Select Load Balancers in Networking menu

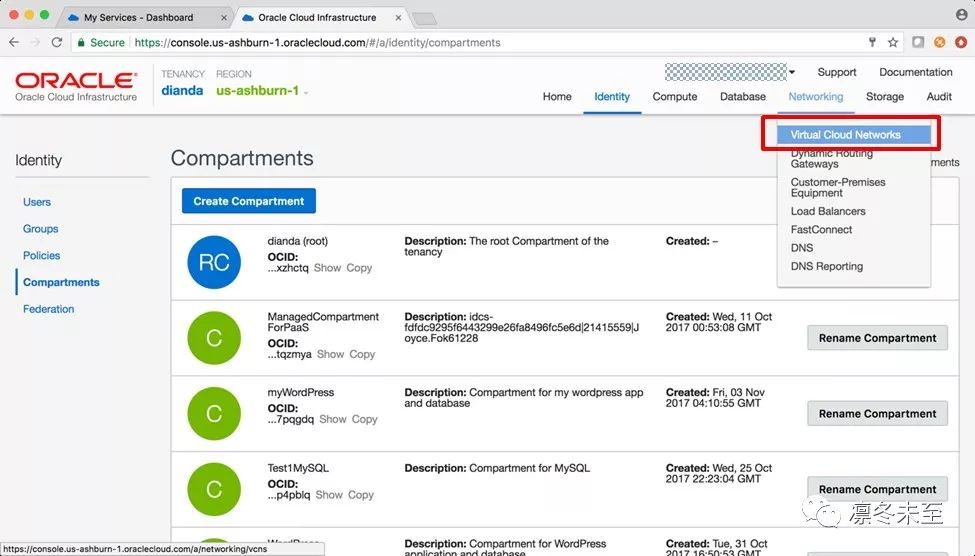(x=828, y=211)
